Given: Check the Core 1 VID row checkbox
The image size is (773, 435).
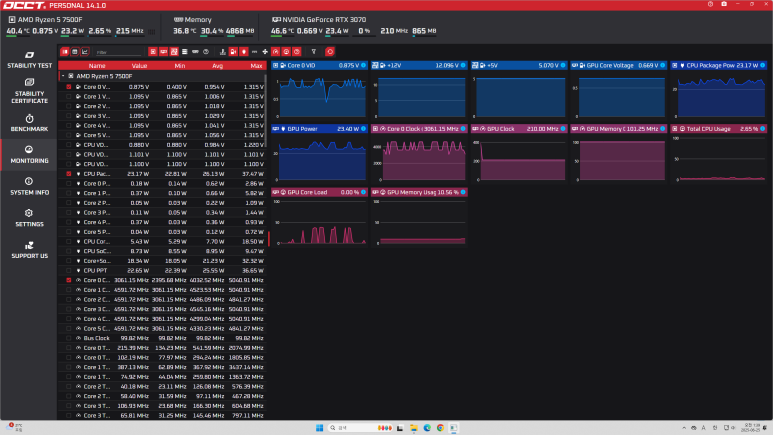Looking at the screenshot, I should click(x=69, y=97).
